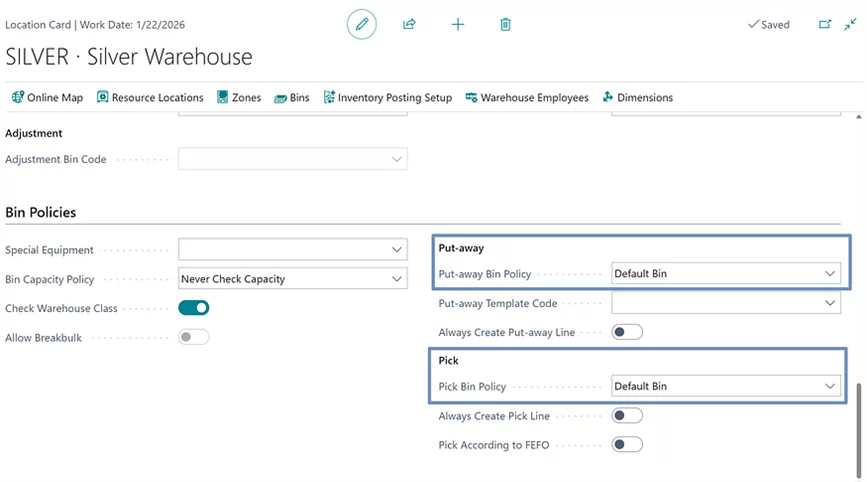Click the Saved status indicator
Viewport: 867px width, 482px height.
click(769, 24)
